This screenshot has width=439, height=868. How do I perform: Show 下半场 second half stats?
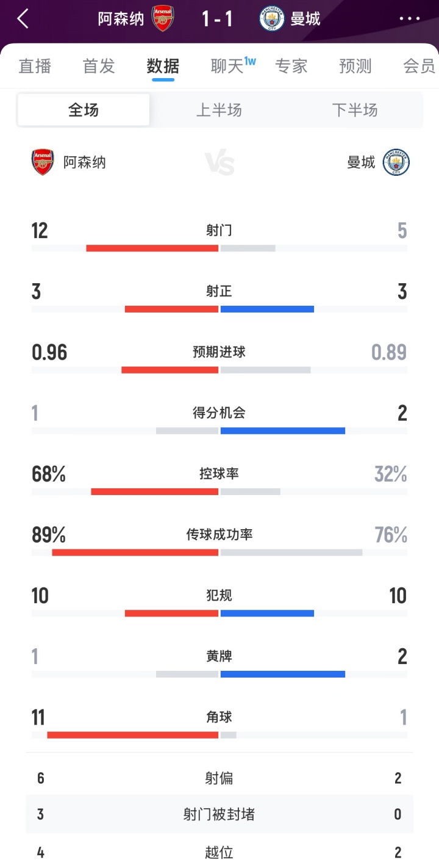355,110
